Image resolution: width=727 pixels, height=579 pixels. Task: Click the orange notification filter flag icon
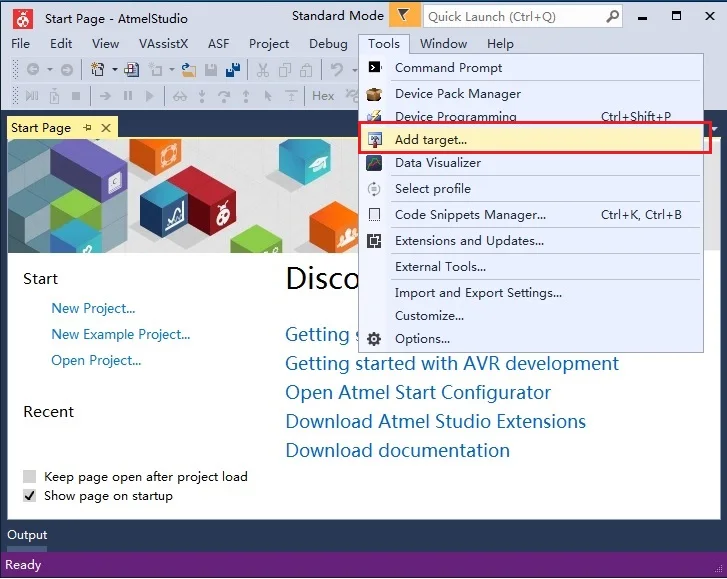404,15
